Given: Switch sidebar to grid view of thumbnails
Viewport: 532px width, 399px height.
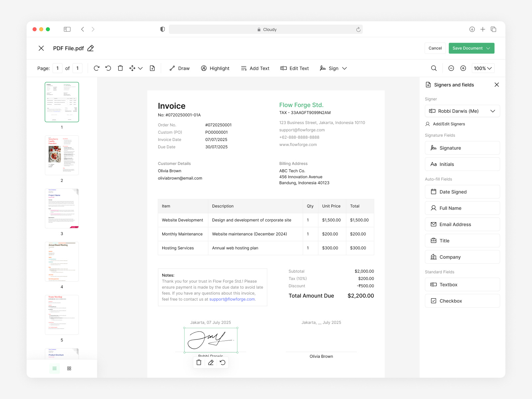Looking at the screenshot, I should coord(69,368).
